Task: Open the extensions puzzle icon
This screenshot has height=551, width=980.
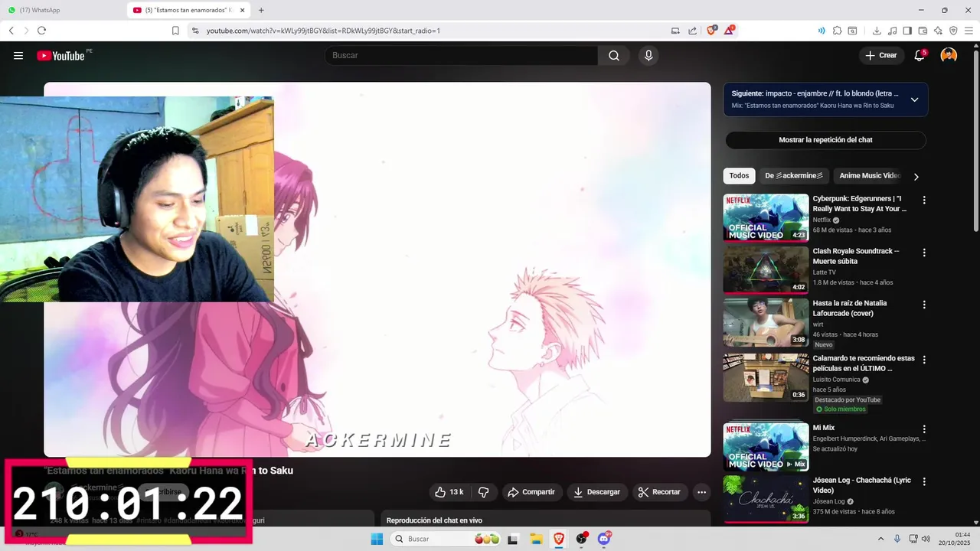Action: point(837,31)
